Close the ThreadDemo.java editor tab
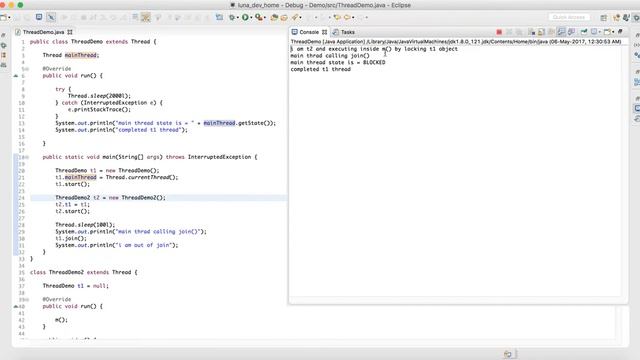This screenshot has height=360, width=640. [70, 32]
